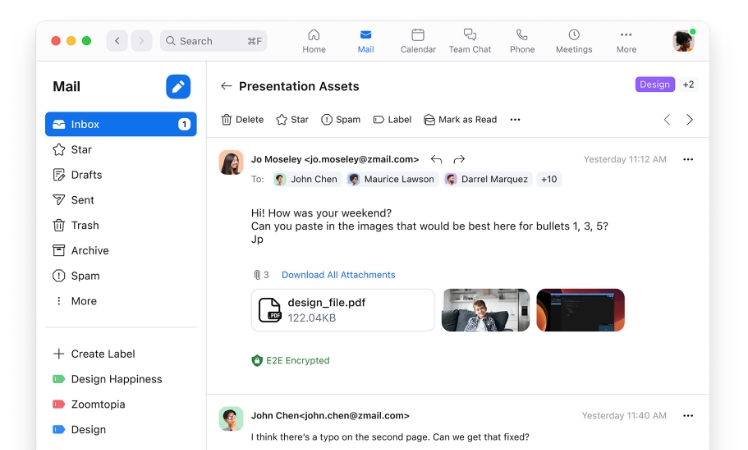Screen dimensions: 748x450
Task: Apply a Label to this email
Action: [392, 120]
